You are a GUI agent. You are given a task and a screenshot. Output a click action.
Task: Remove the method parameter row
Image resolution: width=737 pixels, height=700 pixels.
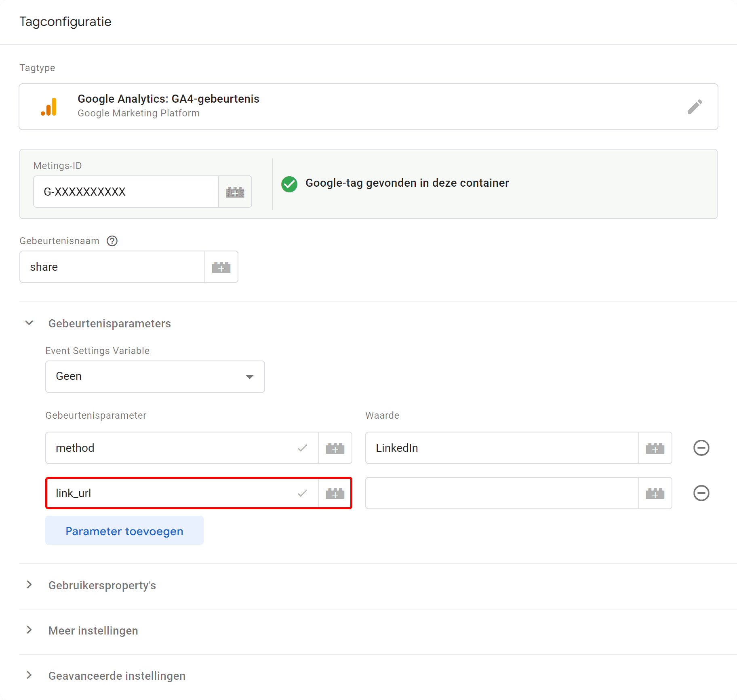(x=701, y=448)
